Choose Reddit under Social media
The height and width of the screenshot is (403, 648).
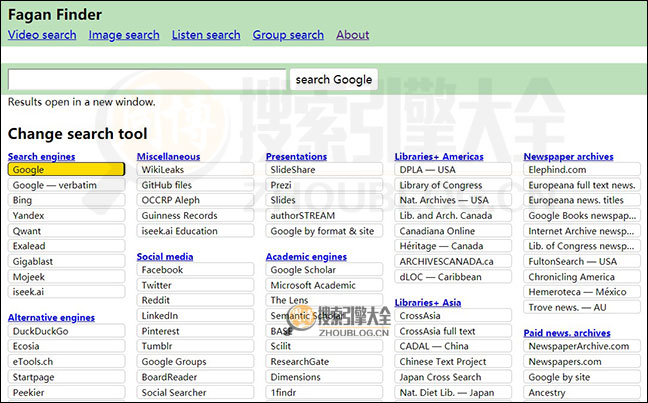click(x=195, y=300)
